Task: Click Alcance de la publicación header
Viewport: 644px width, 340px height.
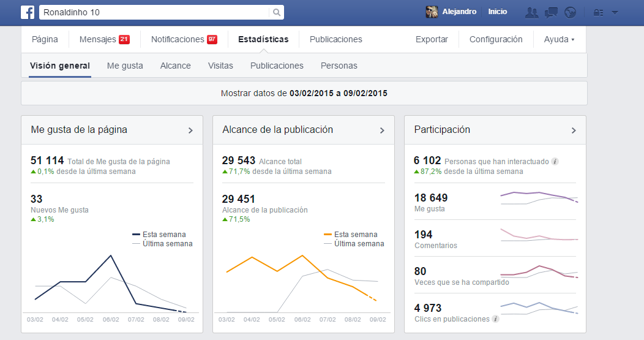Action: tap(278, 130)
